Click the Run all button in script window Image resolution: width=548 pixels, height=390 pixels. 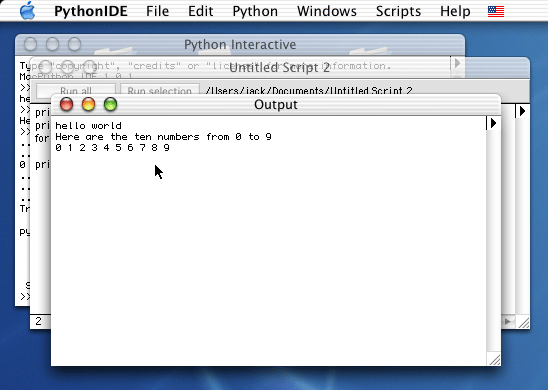76,91
